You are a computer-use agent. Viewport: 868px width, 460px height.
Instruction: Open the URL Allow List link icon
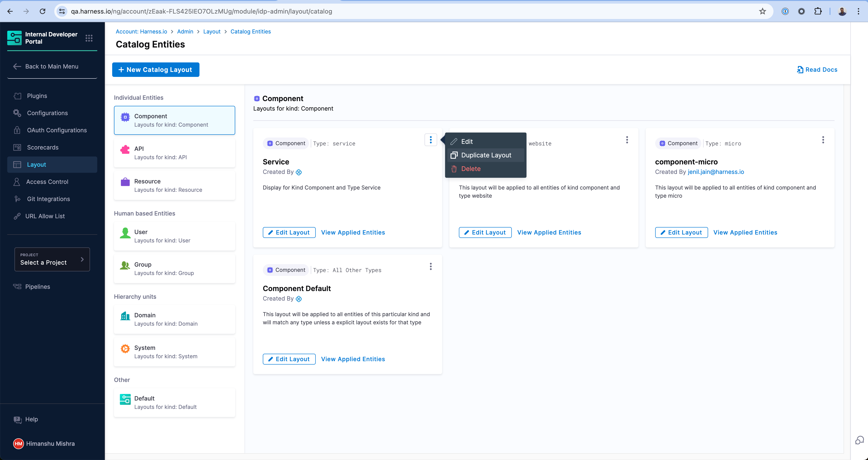(17, 216)
